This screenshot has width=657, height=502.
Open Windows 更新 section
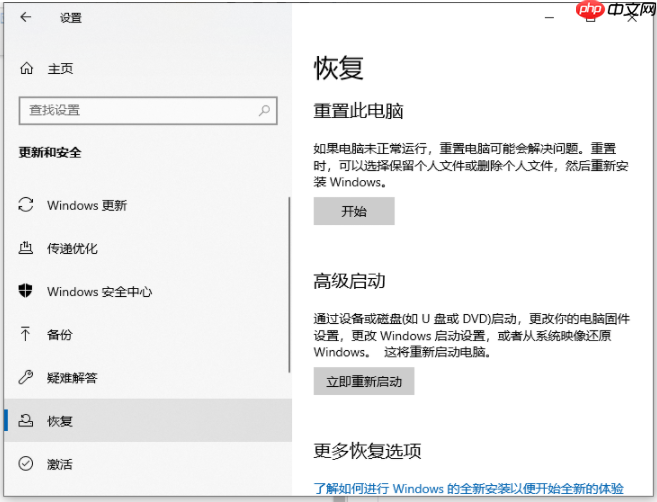[146, 205]
